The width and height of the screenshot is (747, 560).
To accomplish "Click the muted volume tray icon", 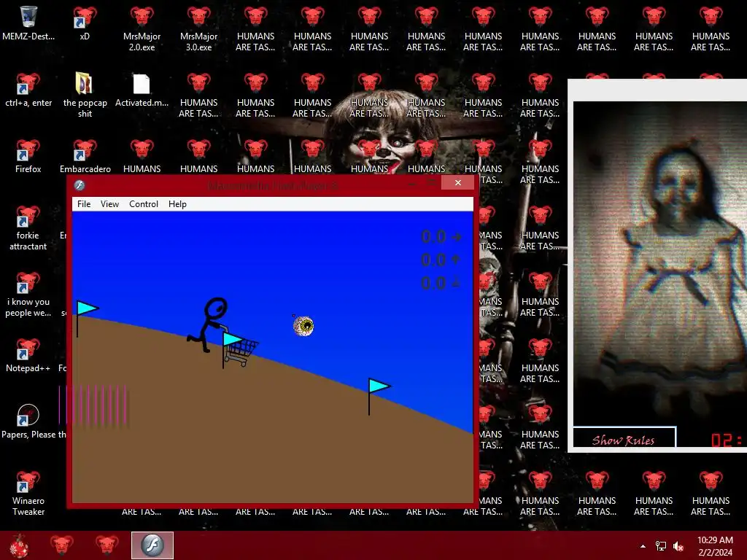I will pos(678,546).
